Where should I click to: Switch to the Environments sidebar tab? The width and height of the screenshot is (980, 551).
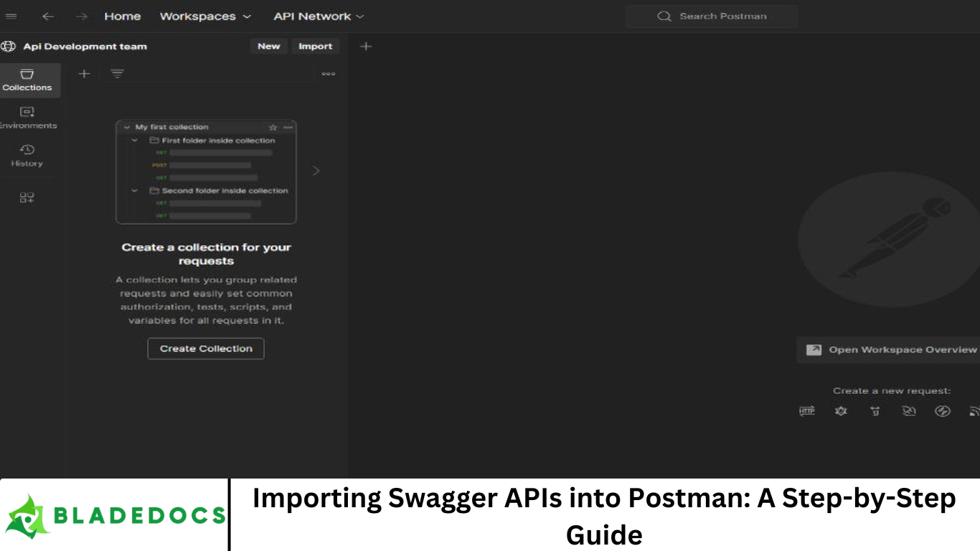click(x=27, y=118)
